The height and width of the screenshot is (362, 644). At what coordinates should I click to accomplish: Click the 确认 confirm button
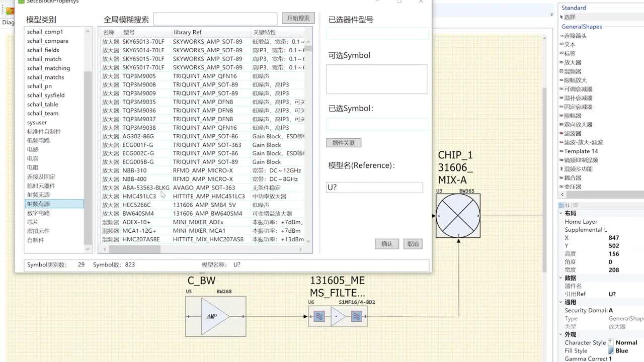(x=387, y=243)
